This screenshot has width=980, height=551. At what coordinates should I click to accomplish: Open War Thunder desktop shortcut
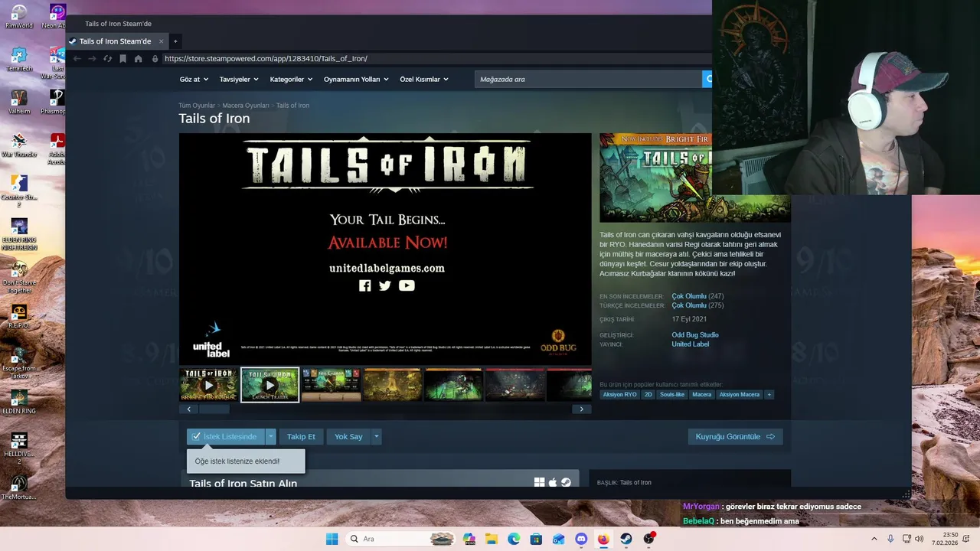click(19, 145)
